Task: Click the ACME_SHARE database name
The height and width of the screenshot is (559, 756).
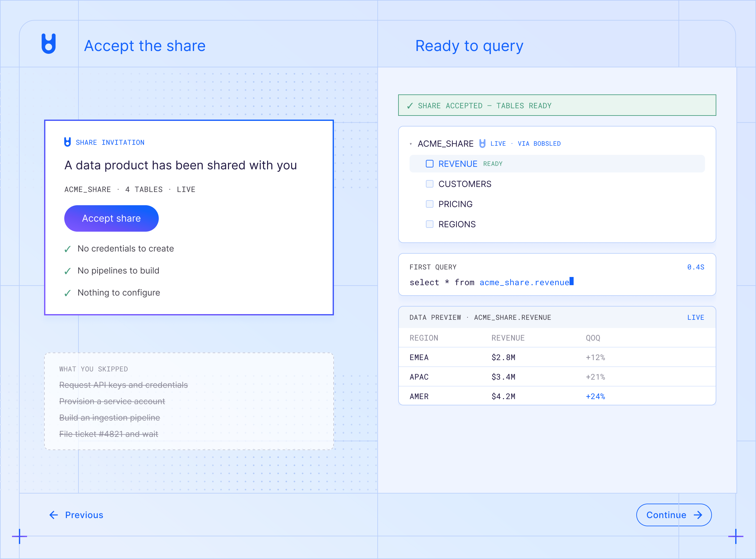Action: point(445,144)
